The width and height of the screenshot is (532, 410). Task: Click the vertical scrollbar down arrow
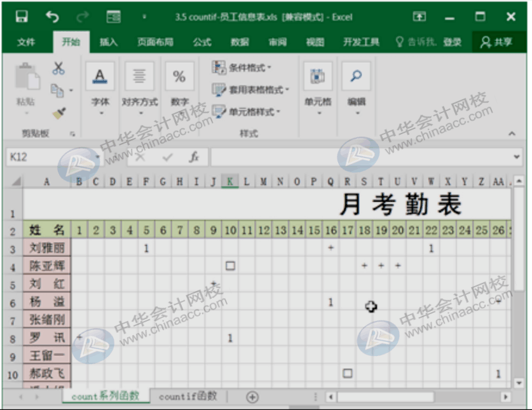pos(519,383)
